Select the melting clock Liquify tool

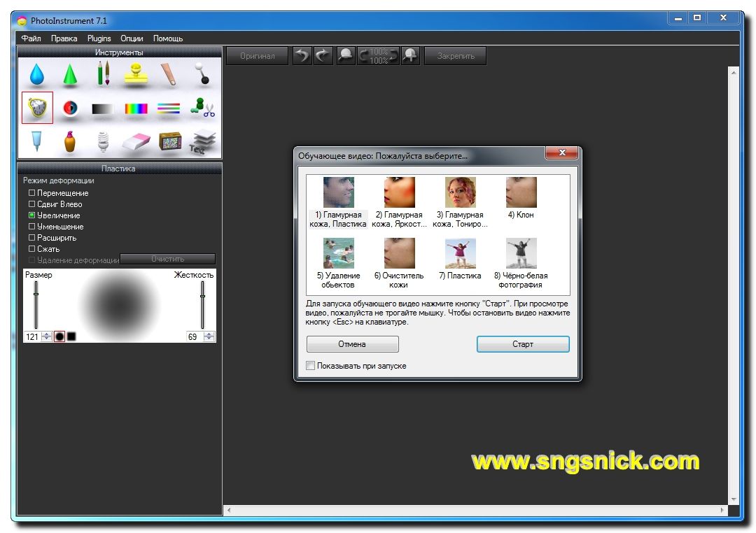(x=37, y=108)
